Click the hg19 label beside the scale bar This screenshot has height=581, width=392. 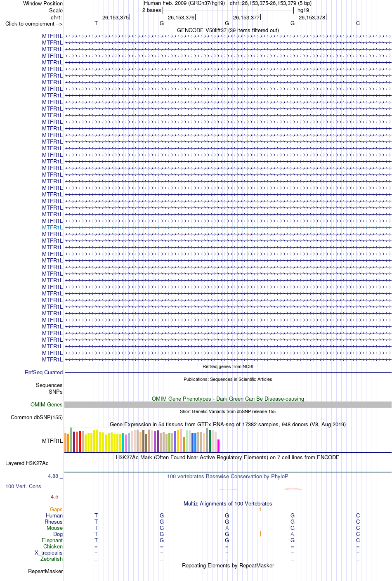click(303, 10)
